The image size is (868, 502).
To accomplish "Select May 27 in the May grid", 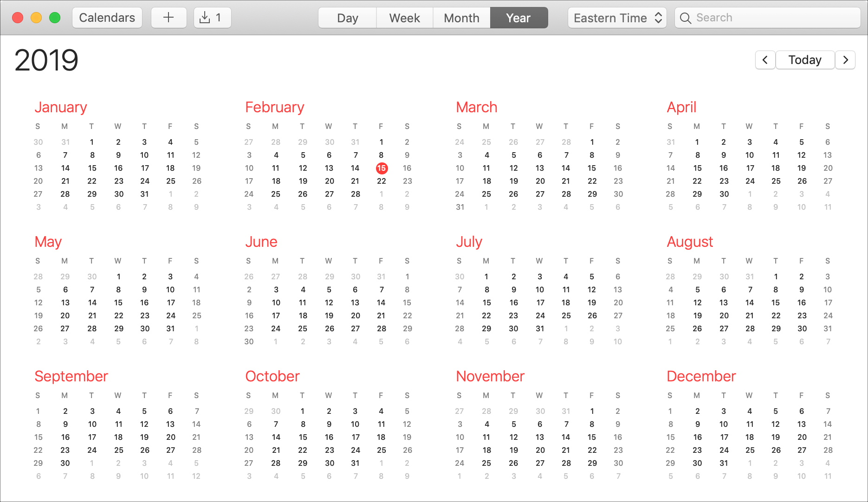I will (65, 328).
